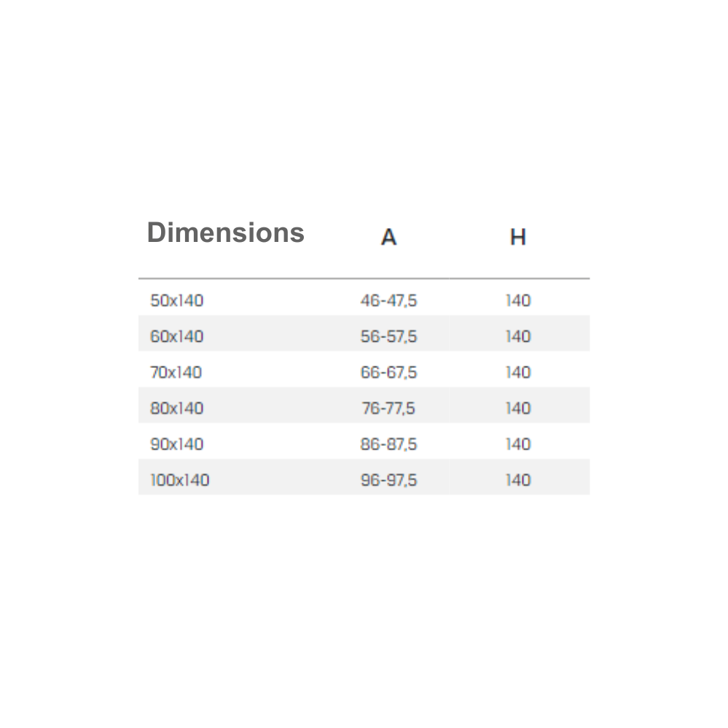Image resolution: width=728 pixels, height=728 pixels.
Task: Click H value 140 in 50x140 row
Action: tap(518, 300)
